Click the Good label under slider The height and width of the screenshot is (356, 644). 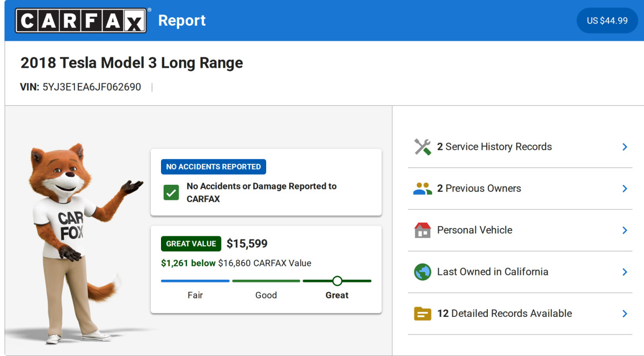click(x=266, y=295)
